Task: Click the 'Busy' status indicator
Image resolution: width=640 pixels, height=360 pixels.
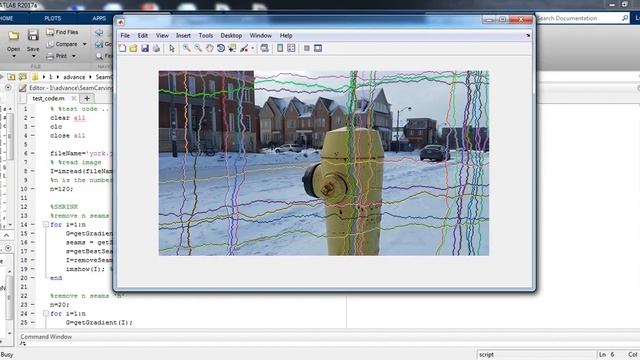Action: (x=7, y=355)
